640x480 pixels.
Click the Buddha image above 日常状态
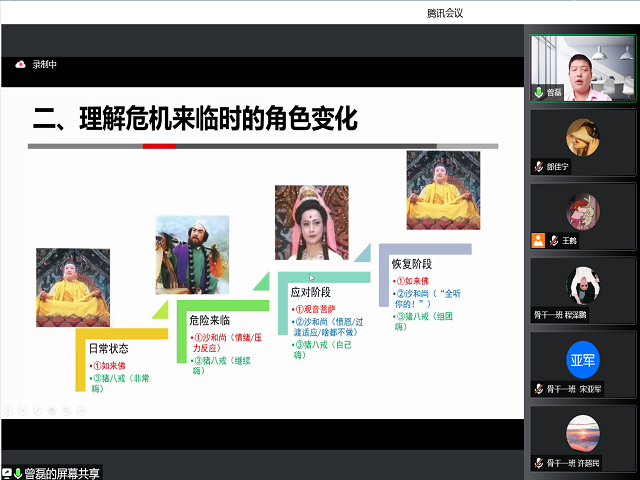[73, 287]
